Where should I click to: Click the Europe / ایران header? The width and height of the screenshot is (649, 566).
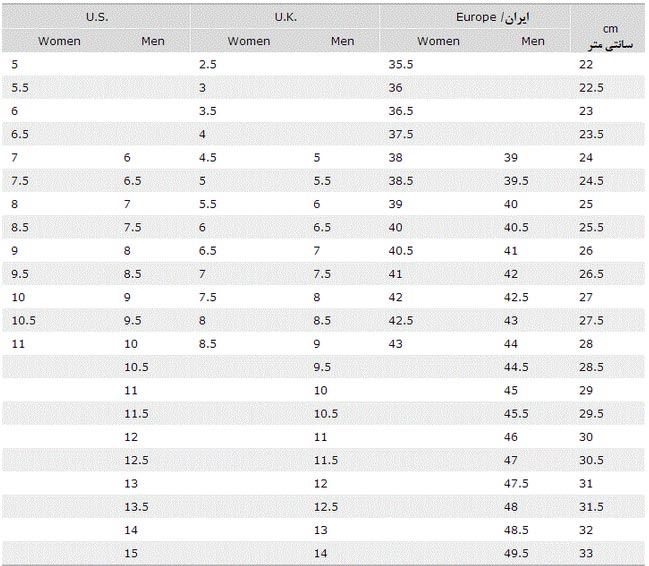493,17
